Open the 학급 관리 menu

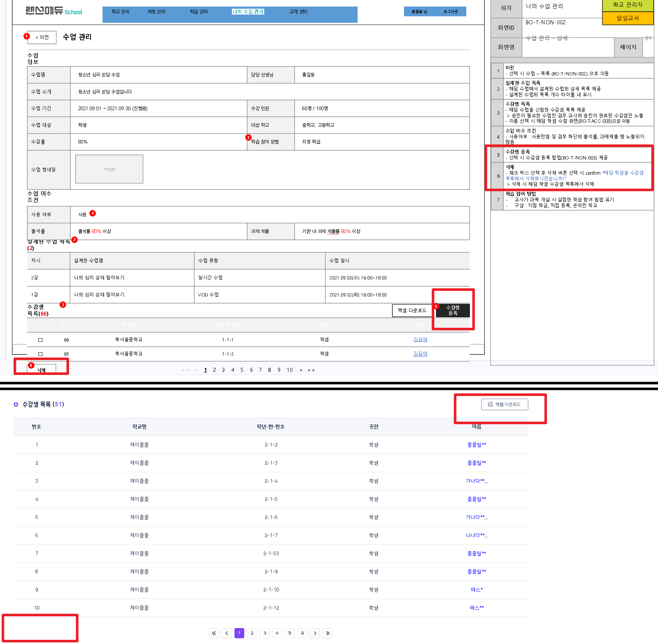(x=199, y=12)
